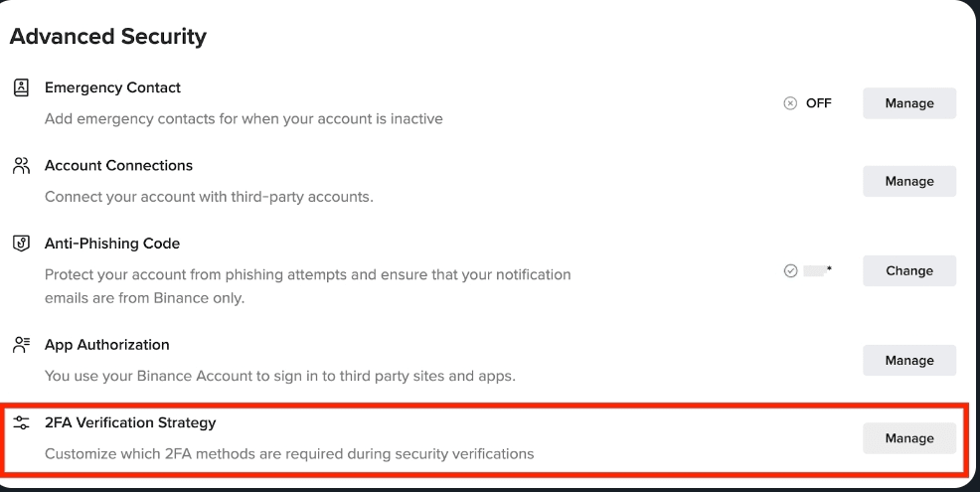The image size is (980, 492).
Task: Click the Anti-Phishing Code shield icon
Action: point(20,244)
